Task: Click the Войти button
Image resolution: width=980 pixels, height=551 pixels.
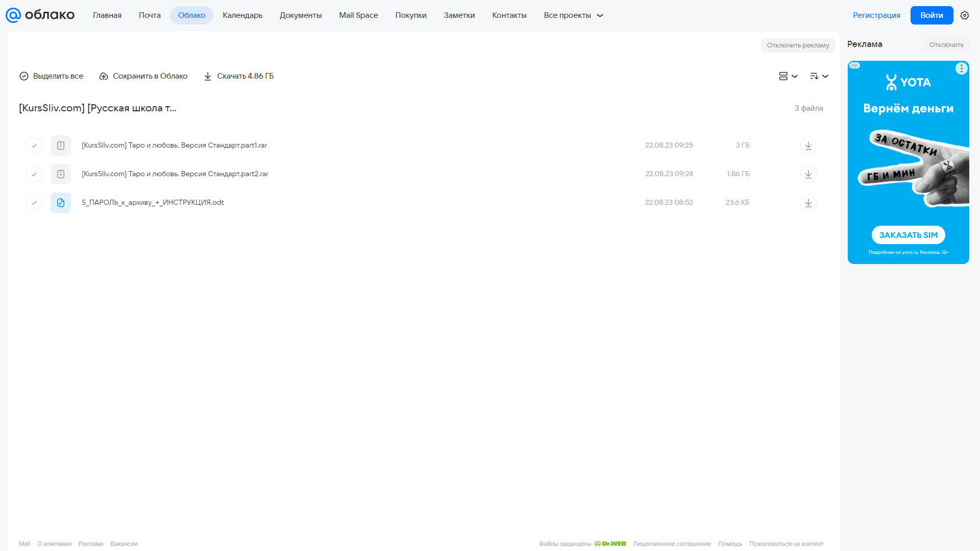Action: click(x=931, y=15)
